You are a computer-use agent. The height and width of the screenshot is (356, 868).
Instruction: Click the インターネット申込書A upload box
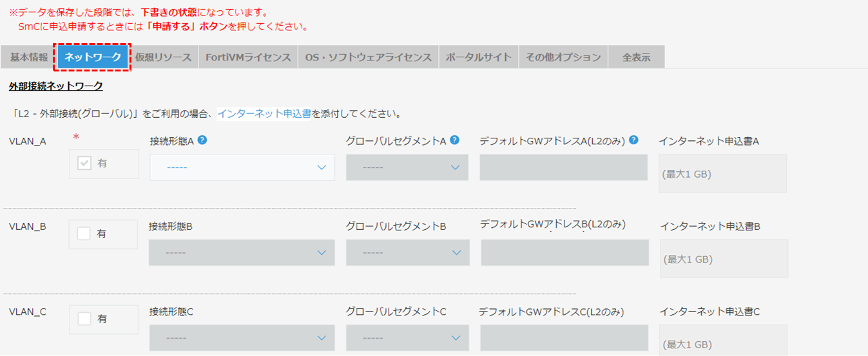[722, 173]
